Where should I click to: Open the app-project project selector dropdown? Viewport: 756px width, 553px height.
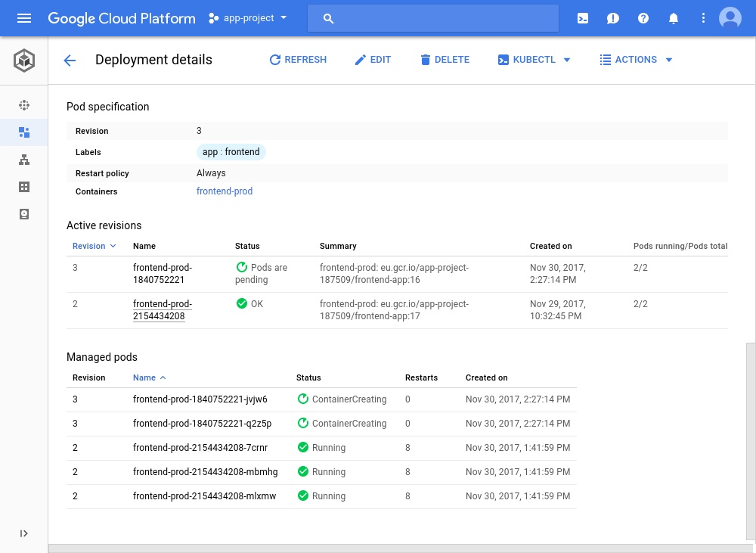[248, 18]
